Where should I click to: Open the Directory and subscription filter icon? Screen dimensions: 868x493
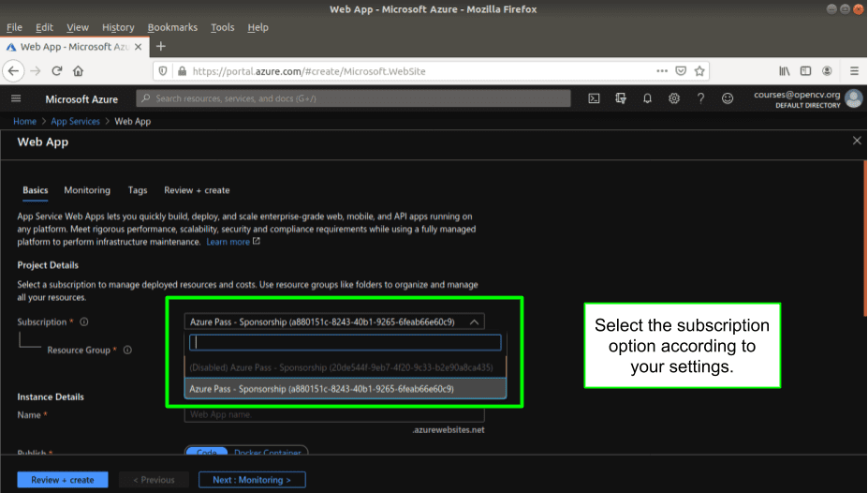[621, 98]
